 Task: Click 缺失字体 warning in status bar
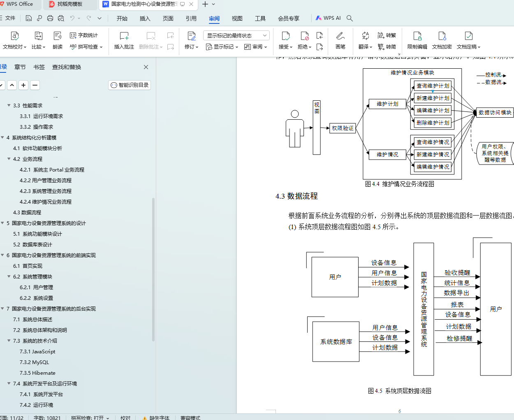click(156, 418)
